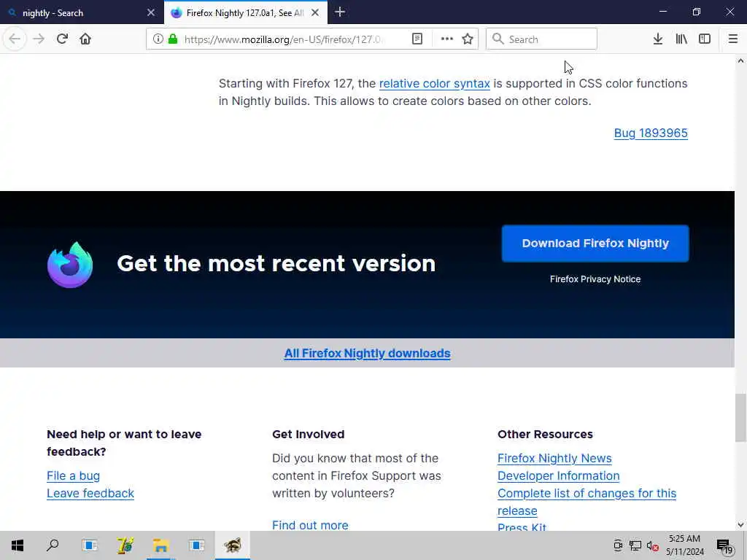The width and height of the screenshot is (747, 560).
Task: Open the pencil app taskbar icon
Action: coord(125,545)
